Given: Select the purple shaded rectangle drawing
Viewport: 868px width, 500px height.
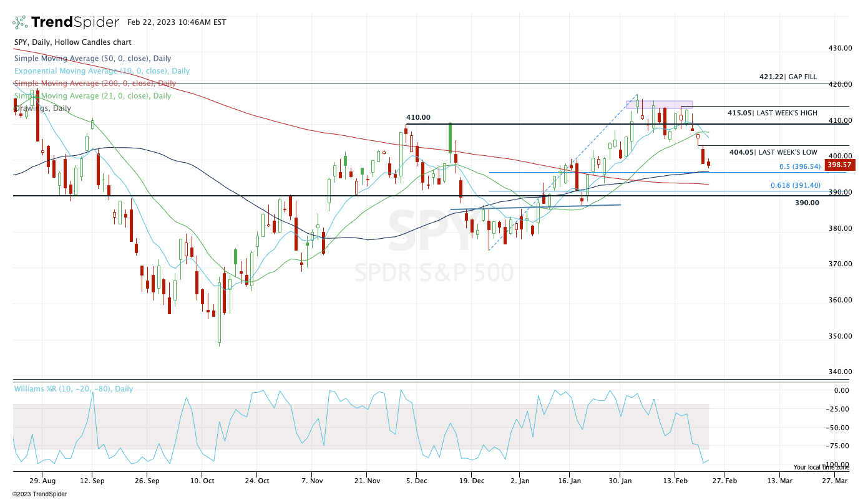Looking at the screenshot, I should [x=659, y=104].
